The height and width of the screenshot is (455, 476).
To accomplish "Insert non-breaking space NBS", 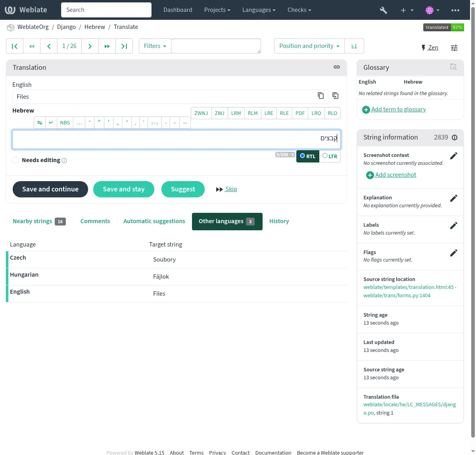I will point(65,123).
